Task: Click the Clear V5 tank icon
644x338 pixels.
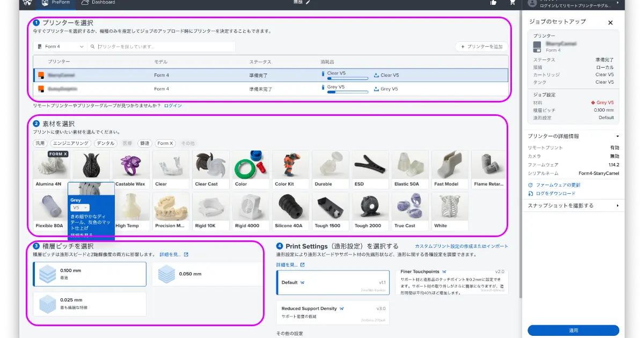Action: (376, 75)
